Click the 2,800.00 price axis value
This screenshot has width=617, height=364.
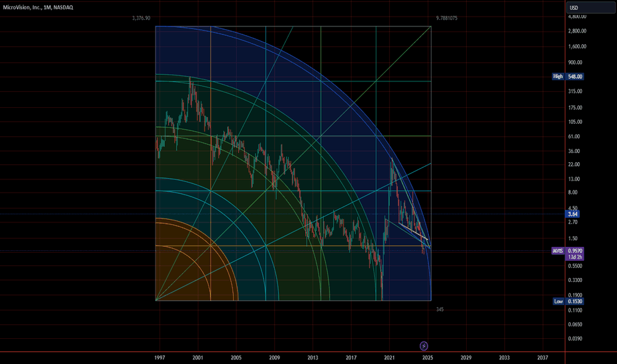[x=577, y=31]
